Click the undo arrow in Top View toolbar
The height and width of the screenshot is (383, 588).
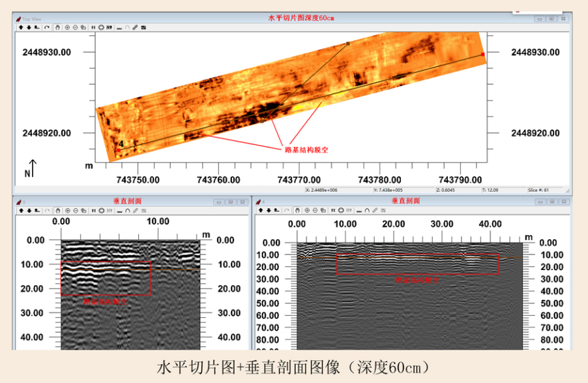click(x=48, y=27)
